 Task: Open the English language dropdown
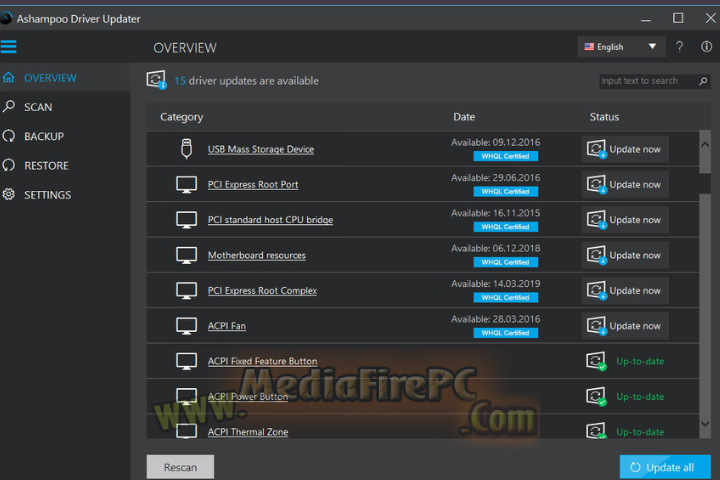point(621,46)
